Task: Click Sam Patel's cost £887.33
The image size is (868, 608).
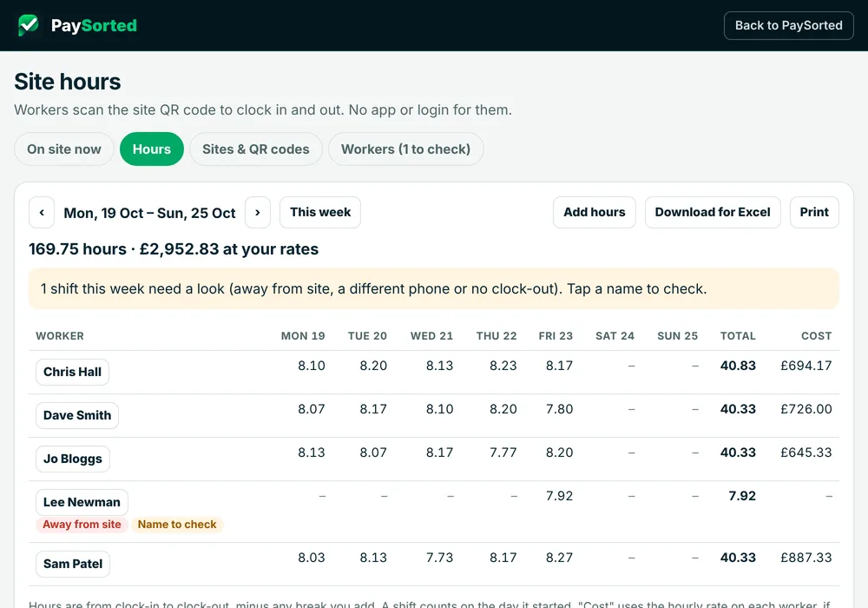Action: pyautogui.click(x=806, y=558)
